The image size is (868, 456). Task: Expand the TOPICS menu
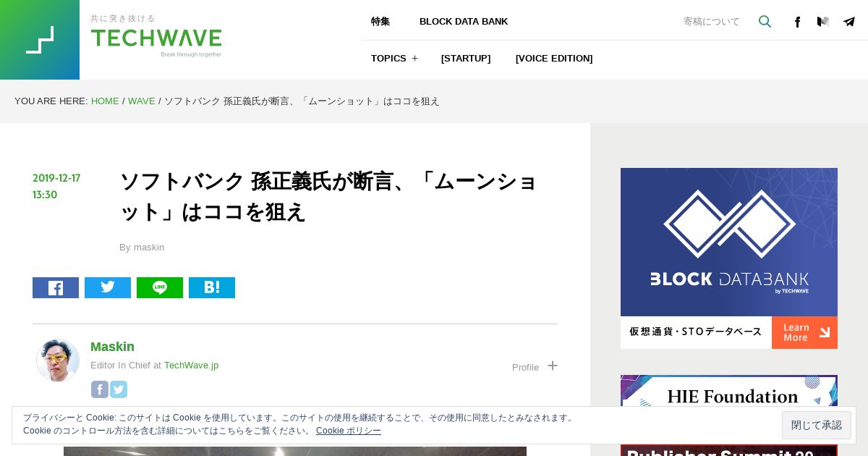[394, 58]
